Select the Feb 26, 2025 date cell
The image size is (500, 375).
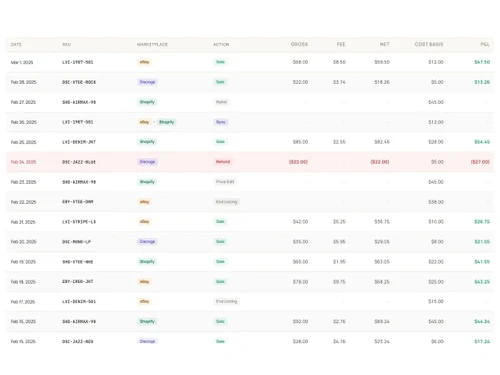pos(23,122)
